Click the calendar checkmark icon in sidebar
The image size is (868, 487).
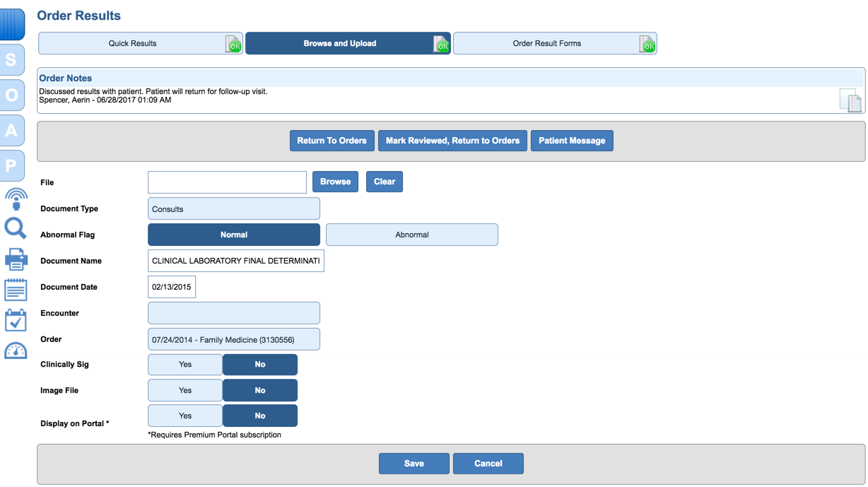pyautogui.click(x=16, y=319)
